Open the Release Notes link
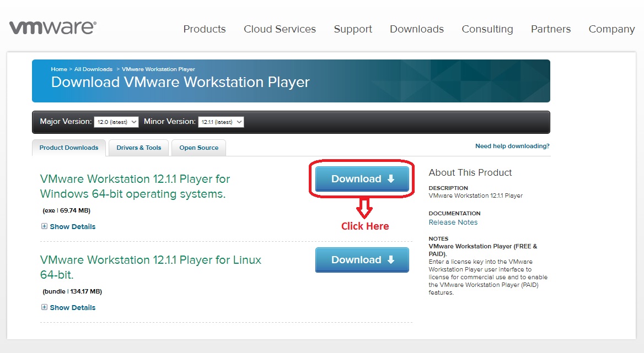Viewport: 644px width, 353px height. [453, 222]
